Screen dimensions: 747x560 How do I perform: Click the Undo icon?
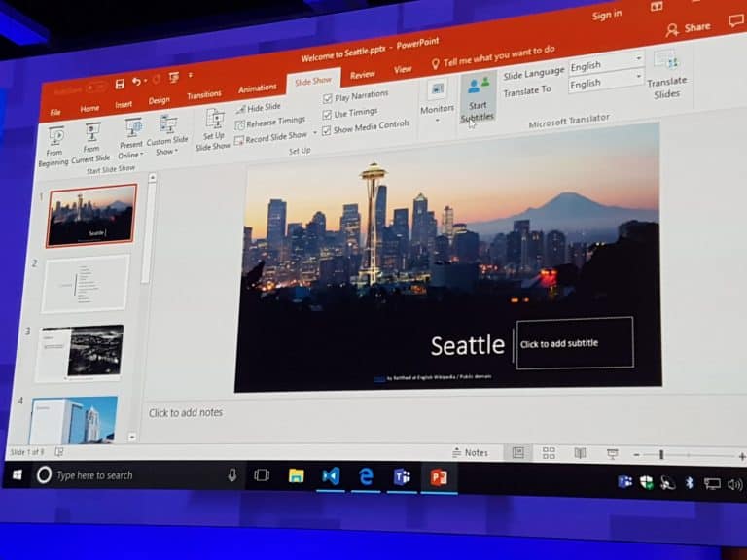point(136,82)
